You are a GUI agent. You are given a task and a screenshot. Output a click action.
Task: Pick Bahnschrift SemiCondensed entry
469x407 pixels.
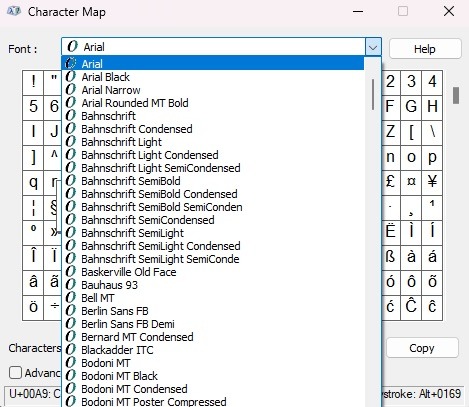coord(213,220)
